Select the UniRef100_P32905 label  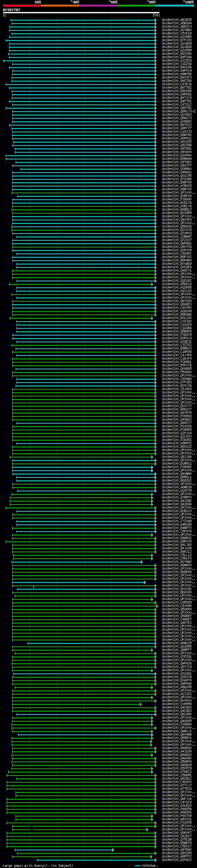[177, 822]
